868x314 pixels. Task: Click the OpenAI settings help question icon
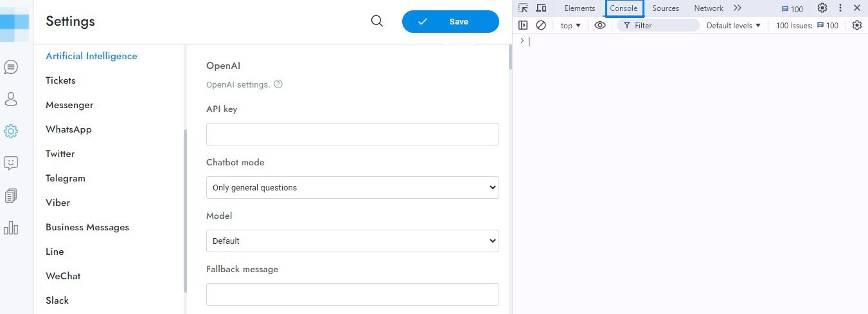click(x=278, y=84)
